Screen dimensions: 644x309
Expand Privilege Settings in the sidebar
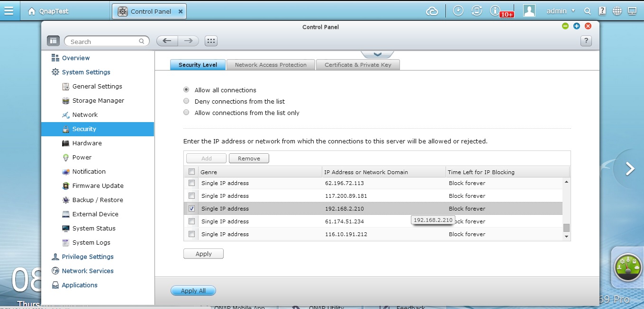88,256
